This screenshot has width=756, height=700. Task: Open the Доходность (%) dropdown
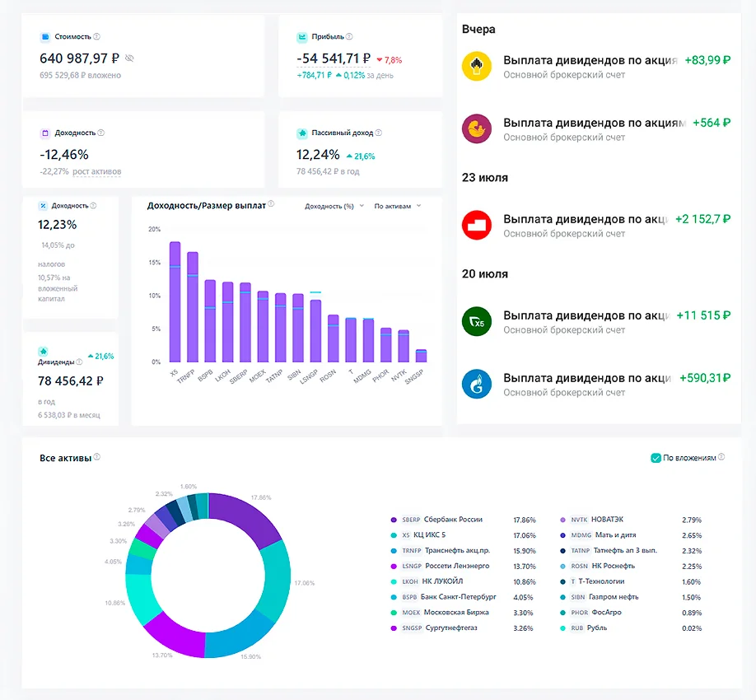click(334, 207)
